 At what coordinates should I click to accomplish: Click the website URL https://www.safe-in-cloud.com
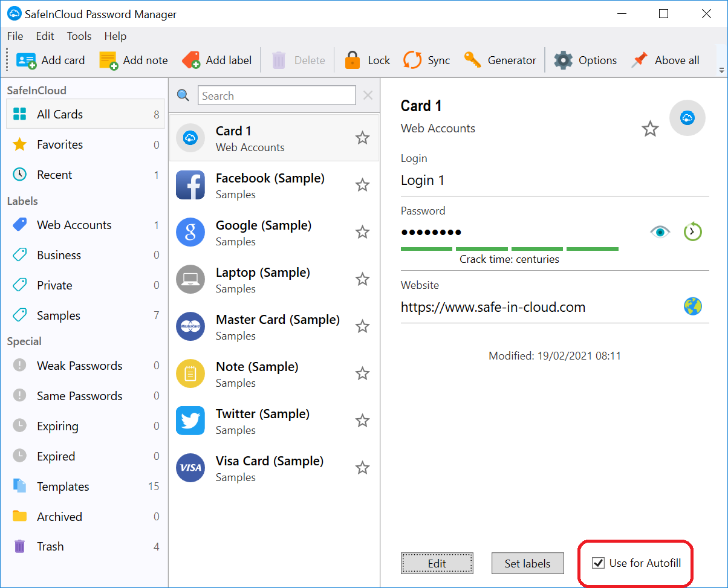[493, 307]
